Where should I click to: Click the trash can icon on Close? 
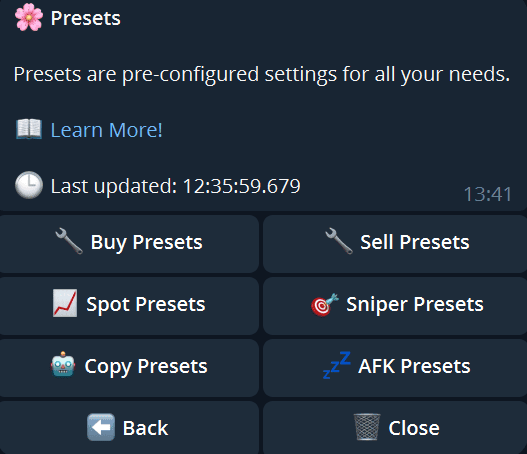pos(367,427)
